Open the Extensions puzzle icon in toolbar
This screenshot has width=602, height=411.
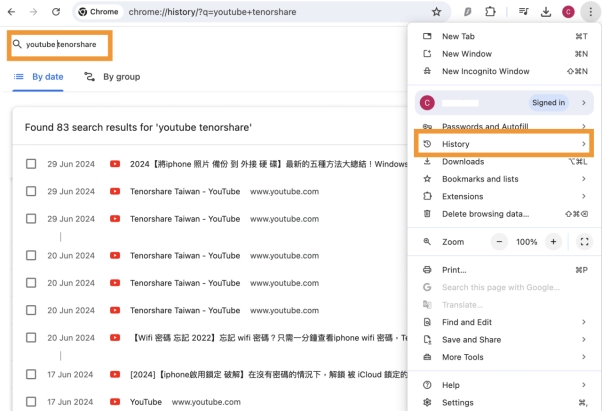pyautogui.click(x=491, y=12)
